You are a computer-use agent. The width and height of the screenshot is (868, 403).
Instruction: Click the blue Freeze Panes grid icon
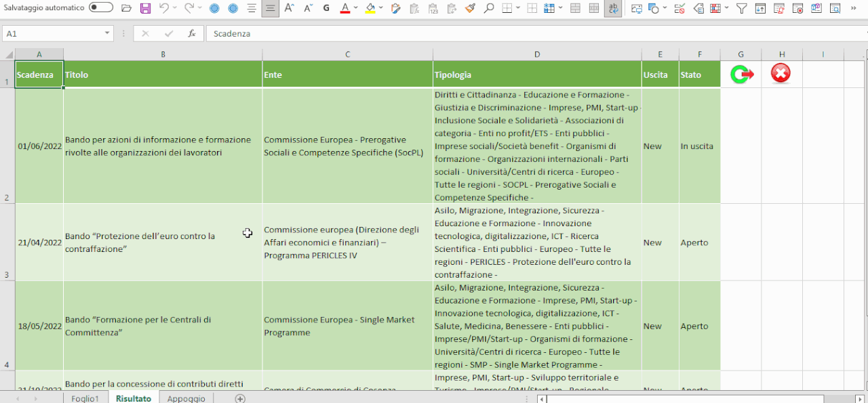pos(549,8)
